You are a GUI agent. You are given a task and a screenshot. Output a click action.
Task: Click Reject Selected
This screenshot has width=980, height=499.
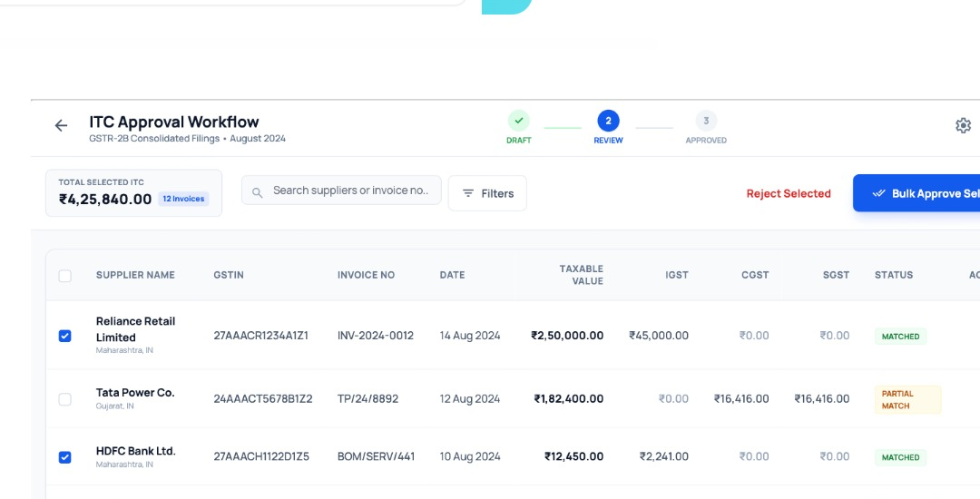tap(789, 193)
